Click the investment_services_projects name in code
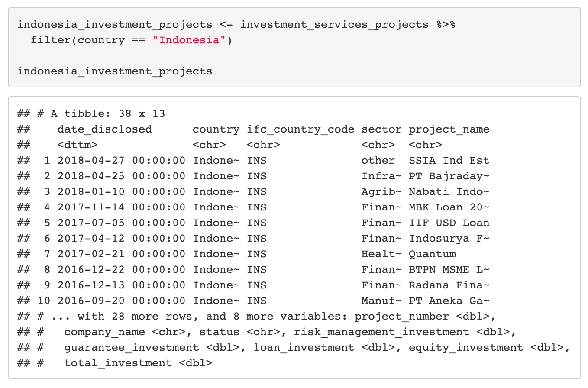 (335, 25)
